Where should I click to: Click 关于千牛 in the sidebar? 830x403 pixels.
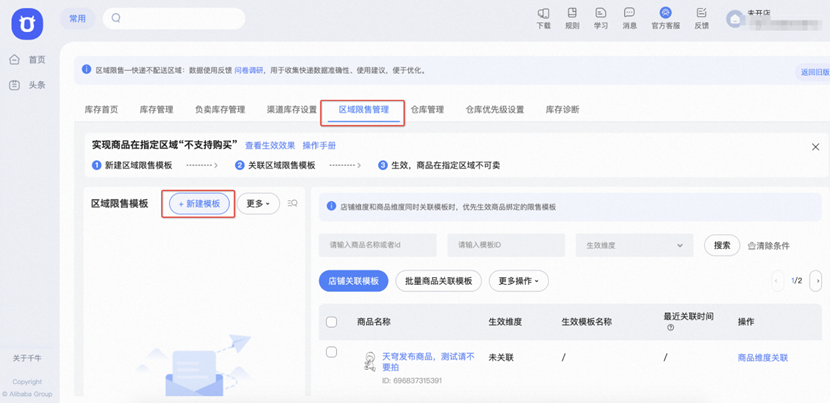pos(28,358)
